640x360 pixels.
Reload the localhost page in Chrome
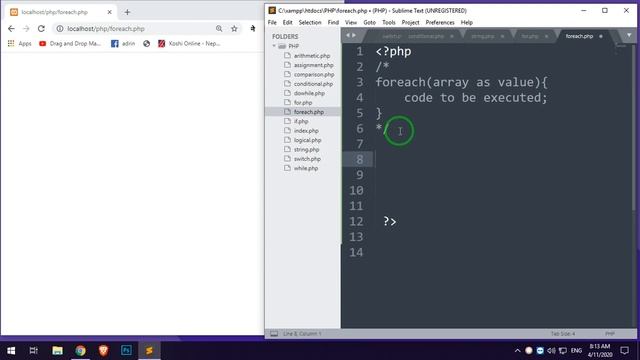click(41, 29)
